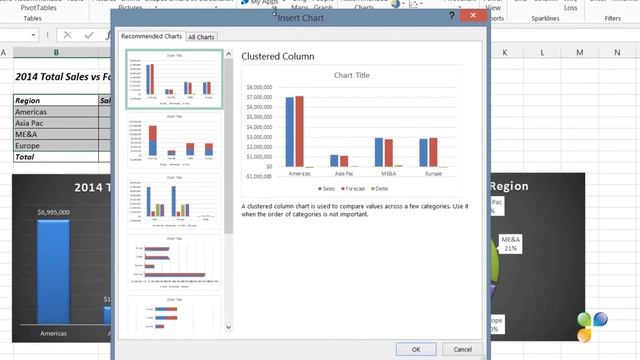Select the ME&A cell in the table
This screenshot has height=360, width=640.
pyautogui.click(x=56, y=134)
